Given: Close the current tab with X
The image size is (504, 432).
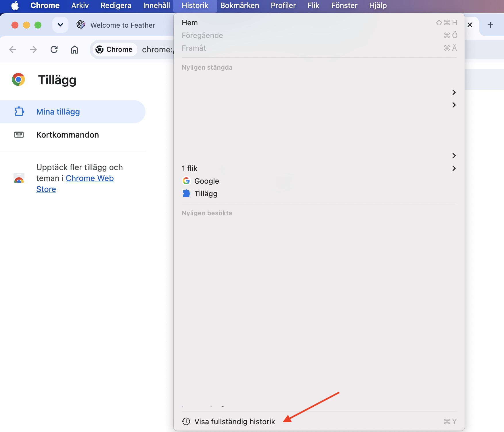Looking at the screenshot, I should [470, 25].
